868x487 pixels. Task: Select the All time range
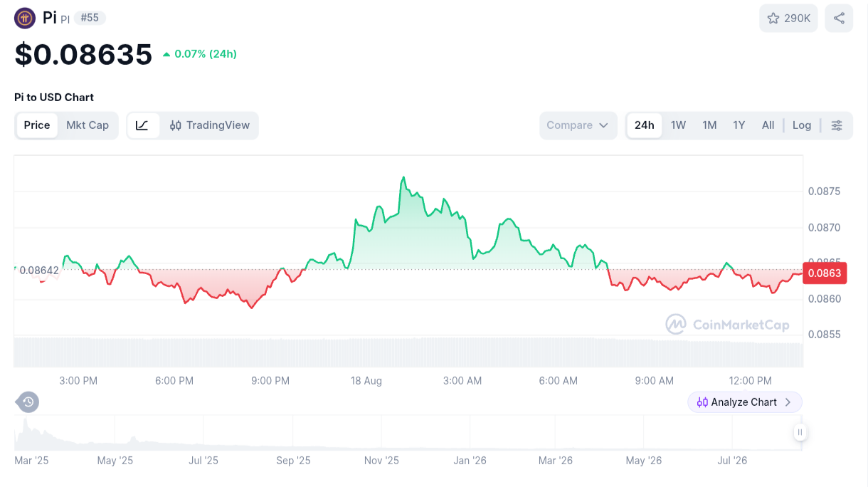pos(768,125)
